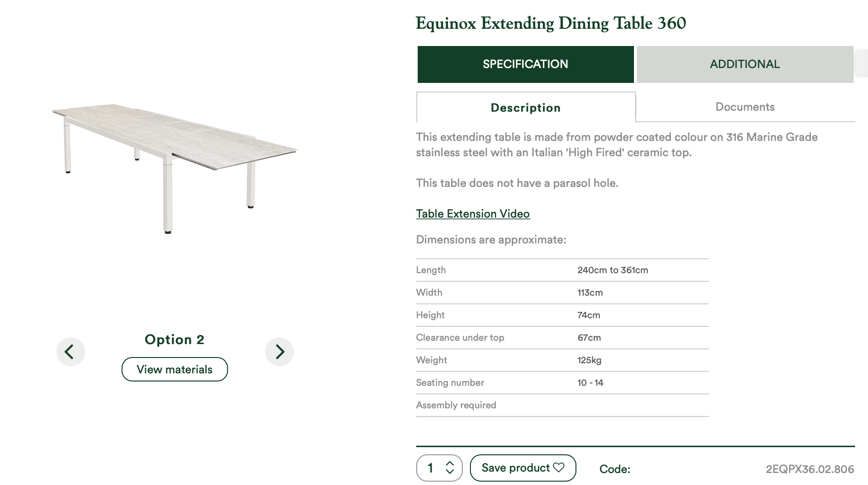The height and width of the screenshot is (485, 868).
Task: Show the Documents sub-tab
Action: 745,107
